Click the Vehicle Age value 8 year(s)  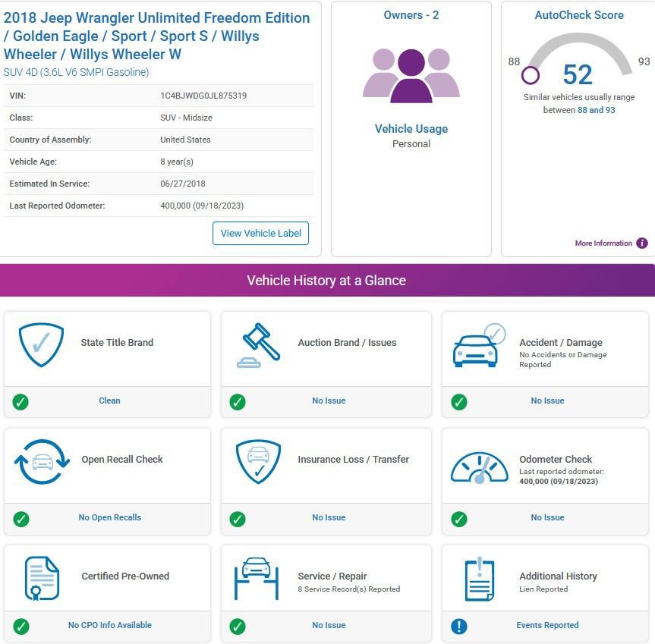[x=177, y=162]
